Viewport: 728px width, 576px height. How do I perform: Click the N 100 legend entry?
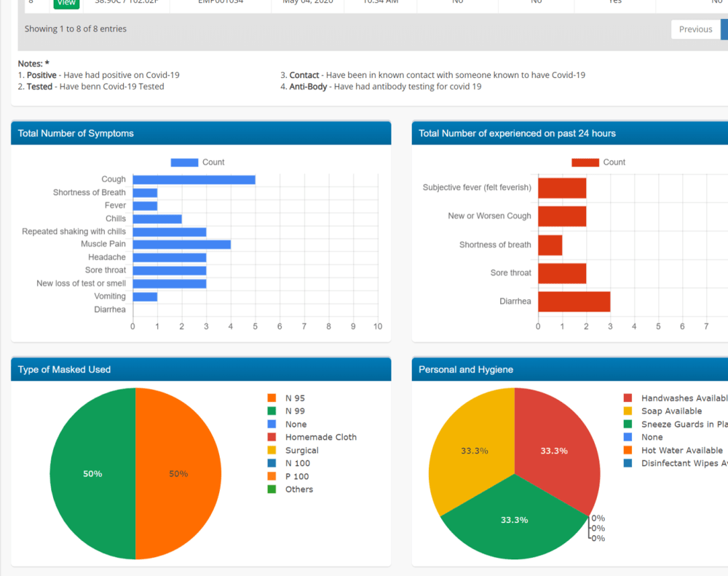point(289,463)
